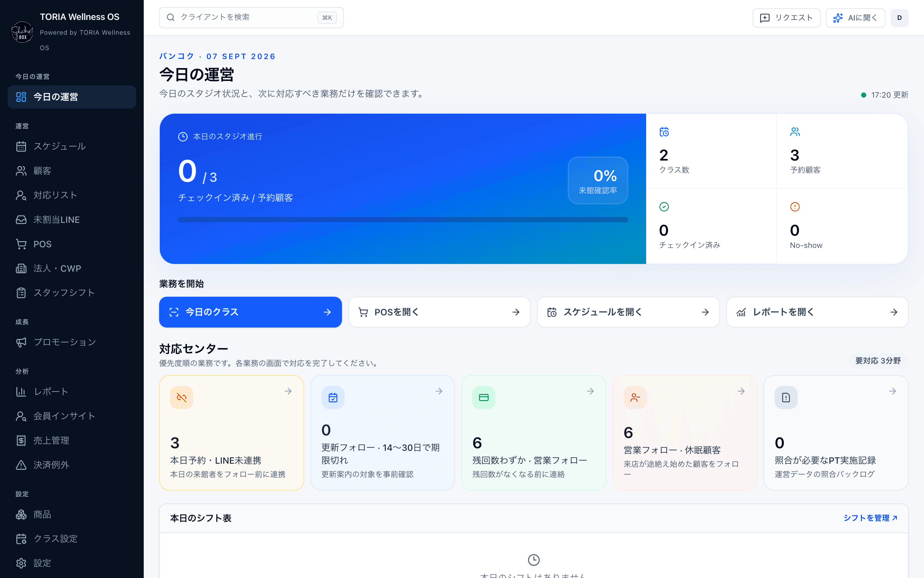Image resolution: width=924 pixels, height=578 pixels.
Task: Click the スタッフシフト clipboard icon
Action: [21, 293]
